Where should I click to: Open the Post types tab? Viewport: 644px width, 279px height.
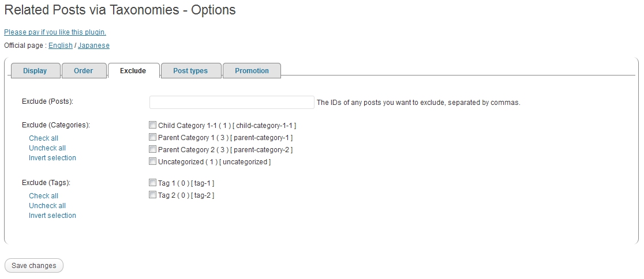tap(190, 71)
